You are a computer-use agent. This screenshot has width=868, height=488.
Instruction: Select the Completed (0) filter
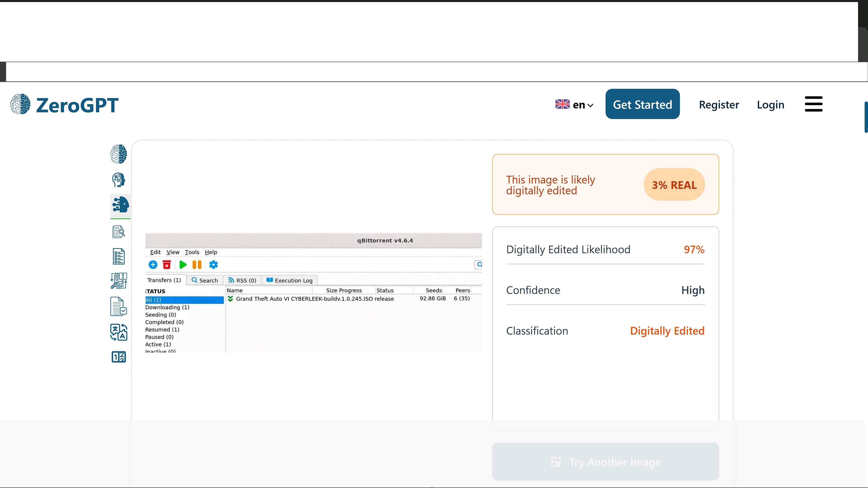coord(164,322)
